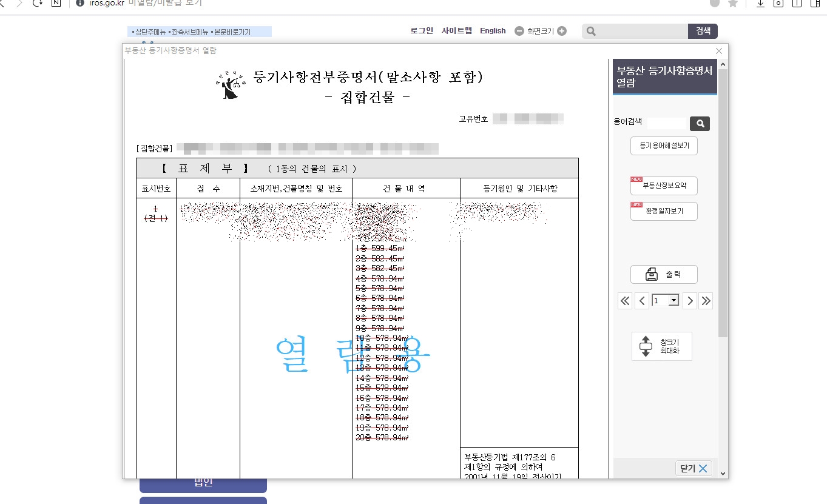Click the 법인 button behind the popup

click(x=203, y=484)
